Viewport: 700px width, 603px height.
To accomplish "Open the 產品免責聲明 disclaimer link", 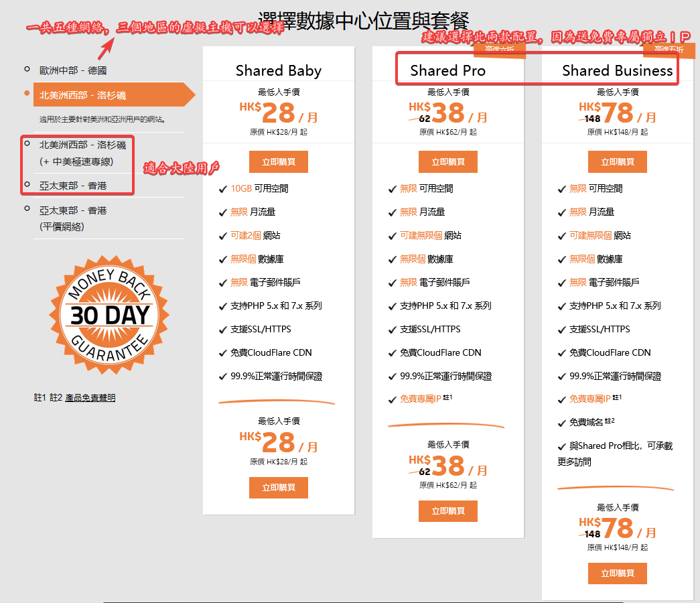I will (x=90, y=397).
